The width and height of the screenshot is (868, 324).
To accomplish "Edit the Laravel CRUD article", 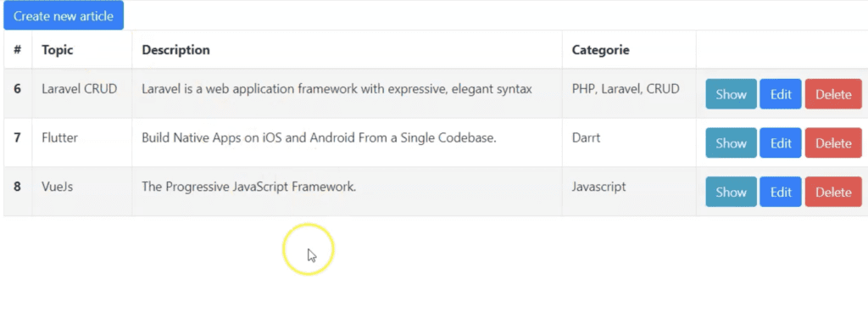I will [x=781, y=94].
